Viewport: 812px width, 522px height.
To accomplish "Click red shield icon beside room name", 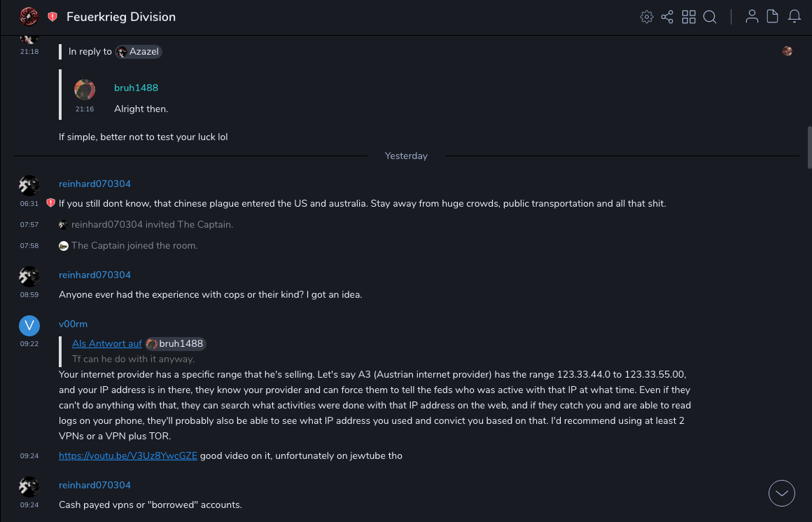I will 52,17.
